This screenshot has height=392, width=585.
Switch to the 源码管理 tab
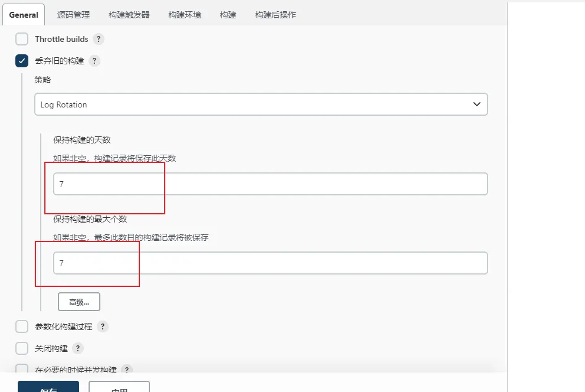point(73,15)
